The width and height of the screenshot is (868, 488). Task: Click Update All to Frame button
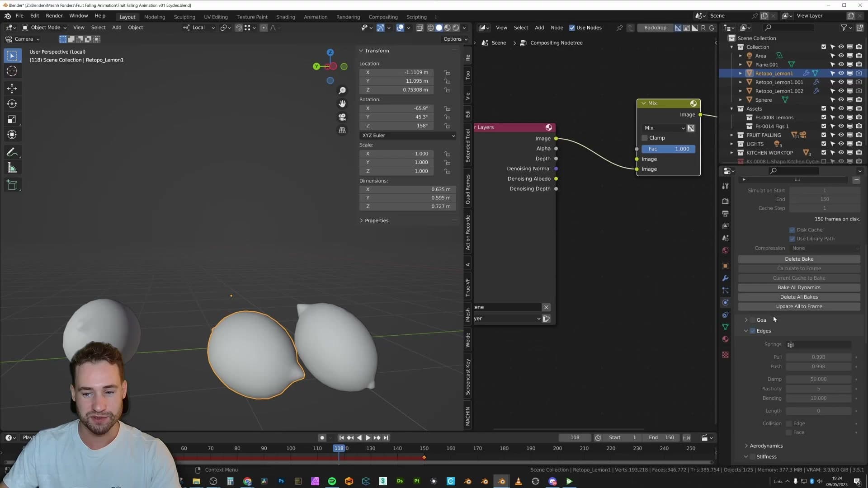799,307
